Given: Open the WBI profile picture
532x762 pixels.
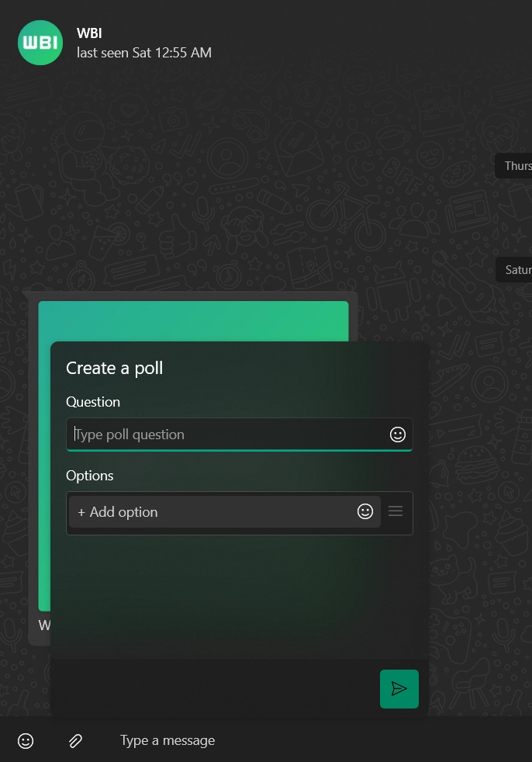Looking at the screenshot, I should point(40,43).
